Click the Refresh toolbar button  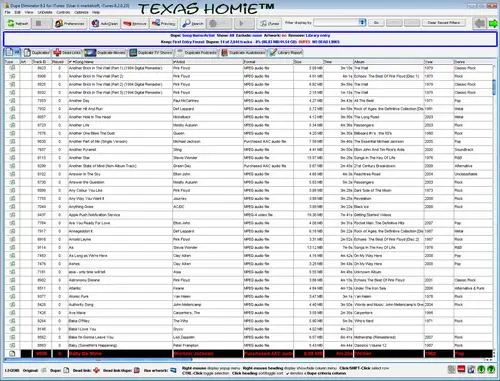[18, 24]
